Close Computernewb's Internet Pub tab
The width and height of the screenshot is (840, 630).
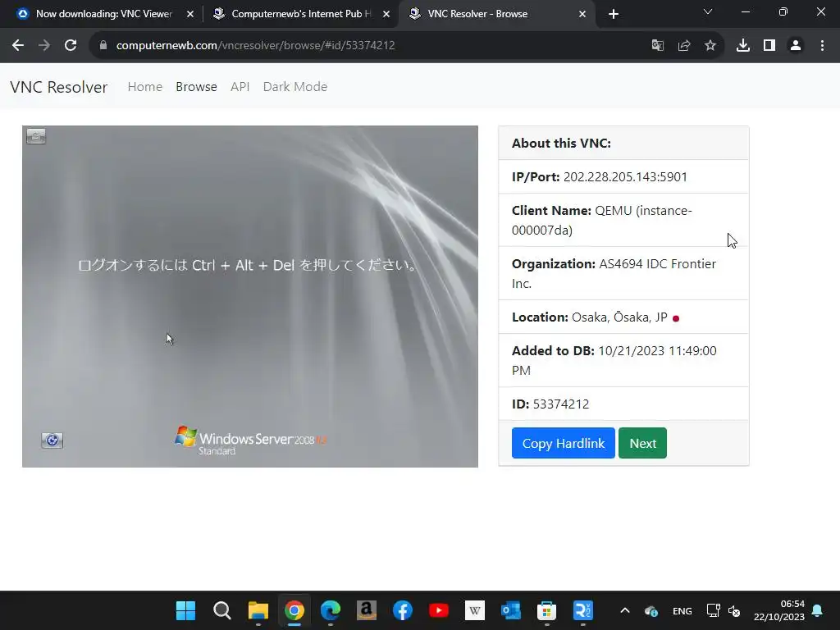tap(386, 14)
